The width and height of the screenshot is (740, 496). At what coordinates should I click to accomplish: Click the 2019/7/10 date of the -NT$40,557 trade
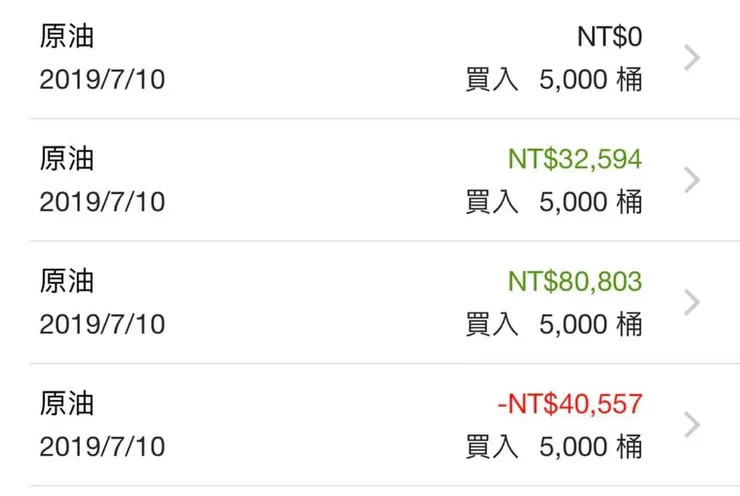tap(102, 446)
